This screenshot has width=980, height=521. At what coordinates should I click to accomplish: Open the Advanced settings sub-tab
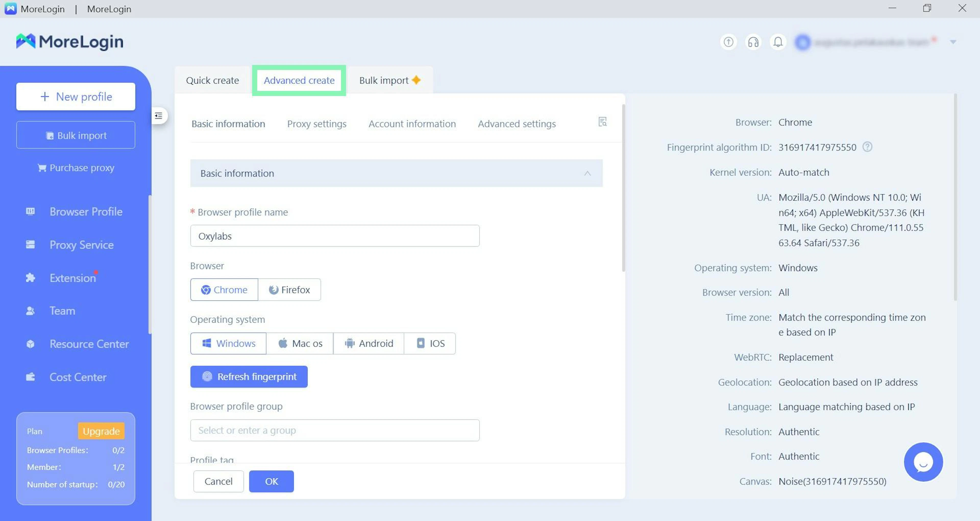point(517,124)
